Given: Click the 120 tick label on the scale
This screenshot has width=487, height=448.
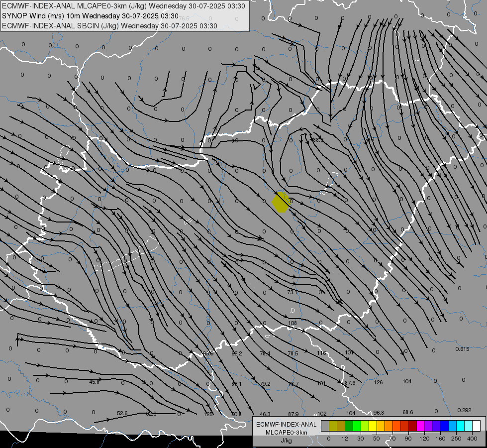Looking at the screenshot, I should click(x=424, y=439).
